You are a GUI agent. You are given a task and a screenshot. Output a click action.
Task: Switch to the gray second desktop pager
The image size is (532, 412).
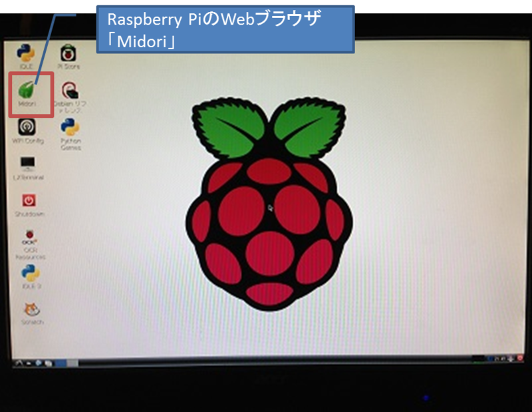[72, 363]
